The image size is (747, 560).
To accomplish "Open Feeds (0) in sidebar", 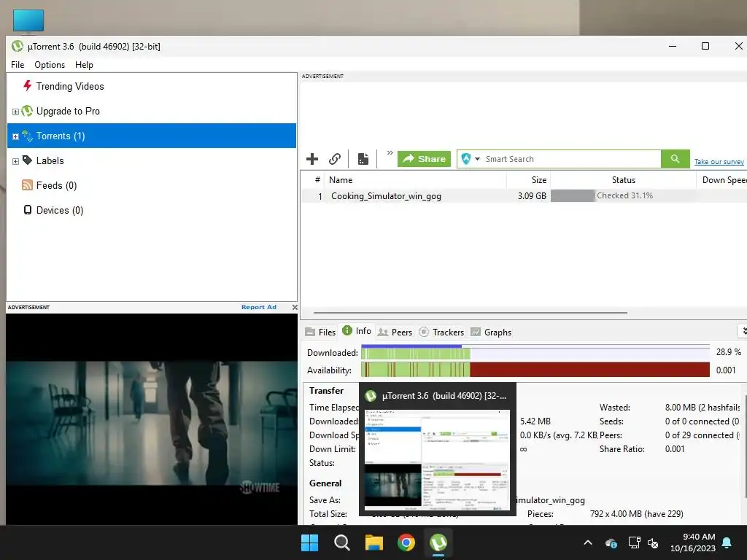I will click(56, 185).
